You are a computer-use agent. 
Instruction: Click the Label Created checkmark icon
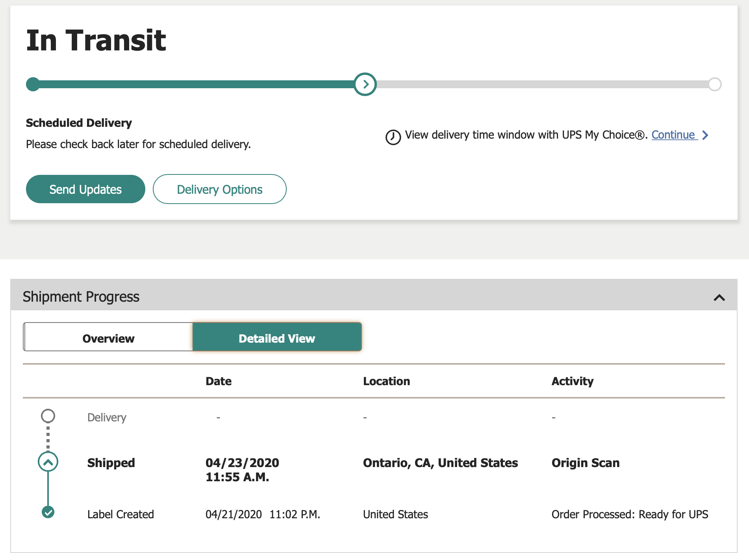pyautogui.click(x=48, y=512)
